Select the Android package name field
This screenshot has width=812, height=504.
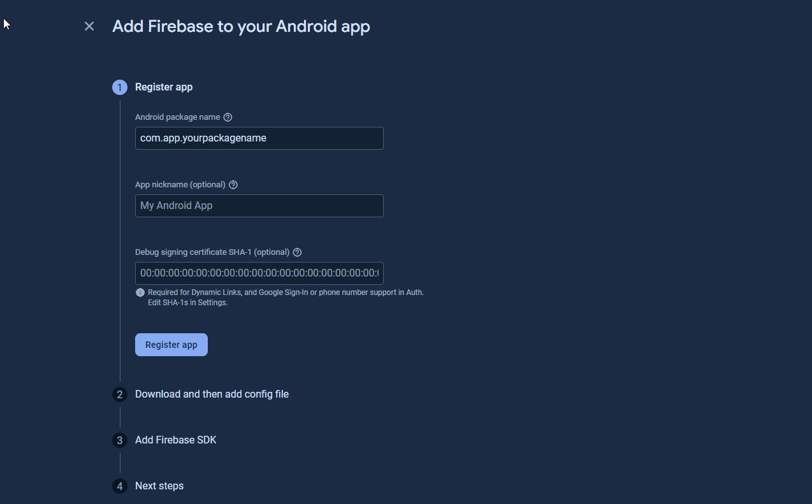[259, 138]
